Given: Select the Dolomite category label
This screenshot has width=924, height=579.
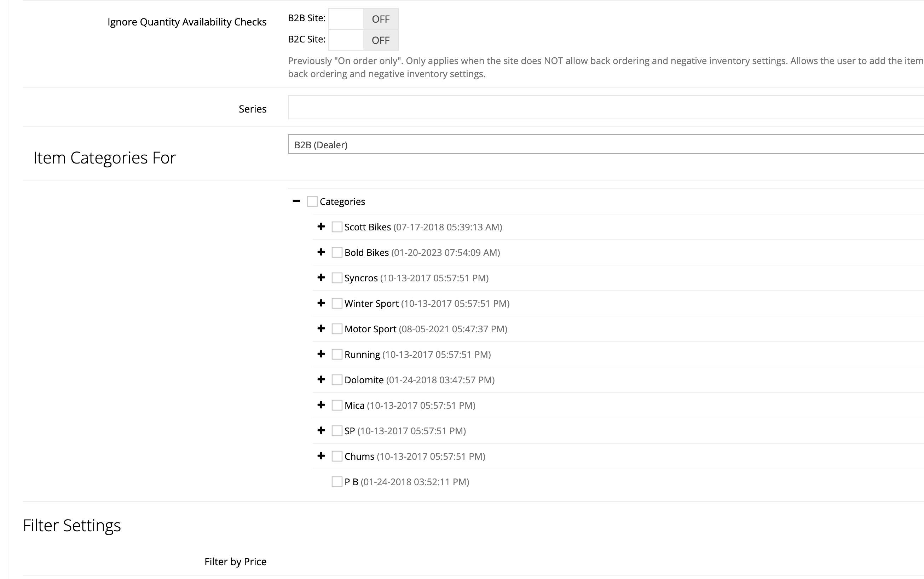Looking at the screenshot, I should [x=364, y=380].
